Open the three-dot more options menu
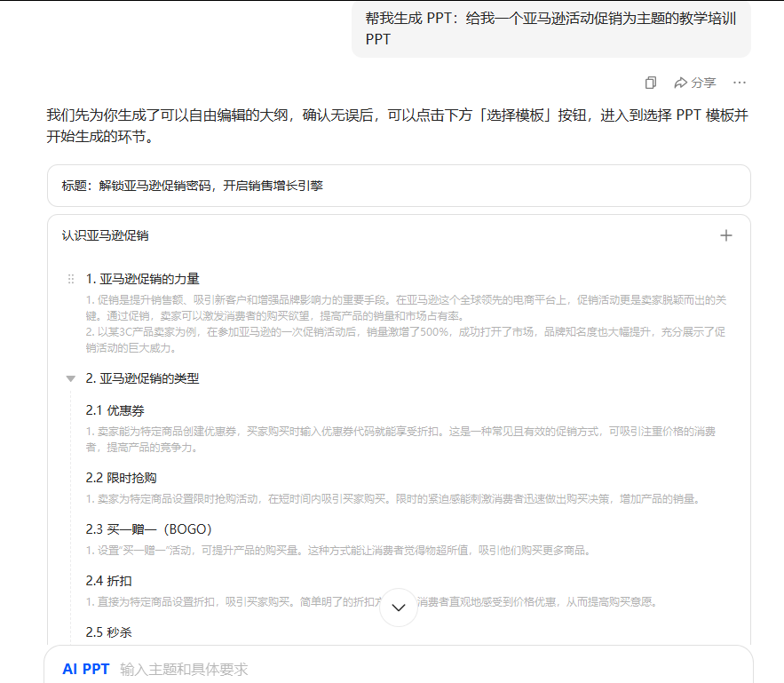The width and height of the screenshot is (784, 683). tap(739, 83)
